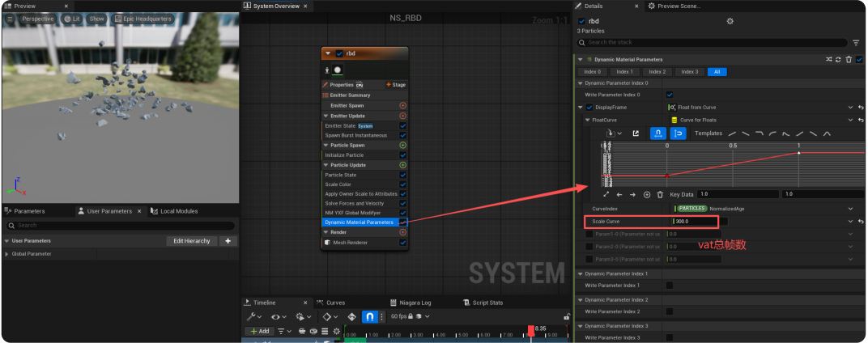Open the emitter settings gear icon

tap(730, 21)
